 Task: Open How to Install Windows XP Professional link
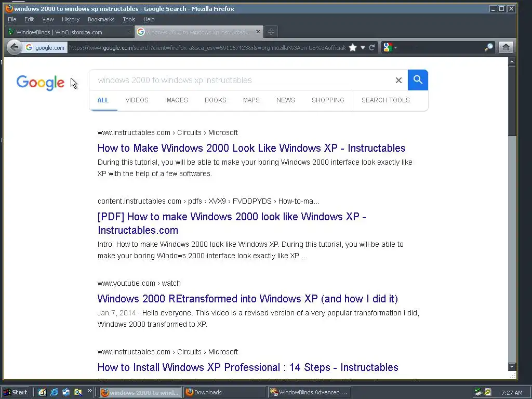248,367
